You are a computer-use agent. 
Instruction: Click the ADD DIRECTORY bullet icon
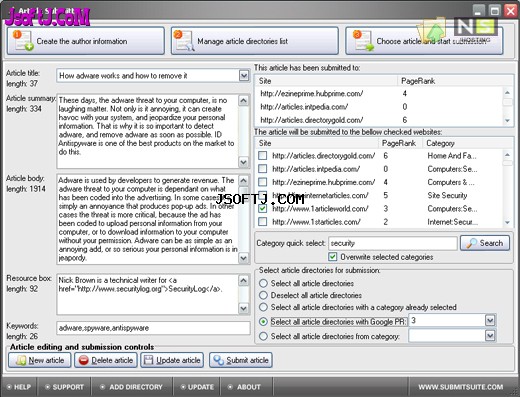pos(103,387)
